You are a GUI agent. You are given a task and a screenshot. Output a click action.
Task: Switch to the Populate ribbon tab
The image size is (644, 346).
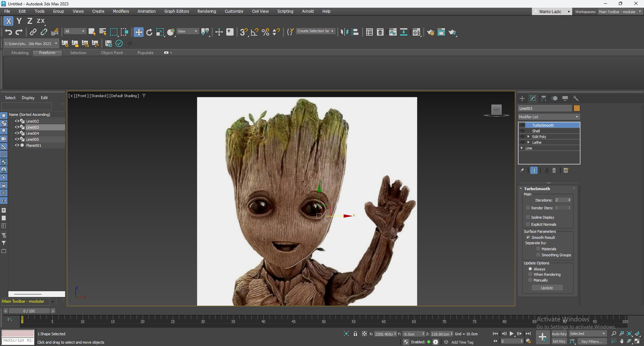(x=145, y=53)
